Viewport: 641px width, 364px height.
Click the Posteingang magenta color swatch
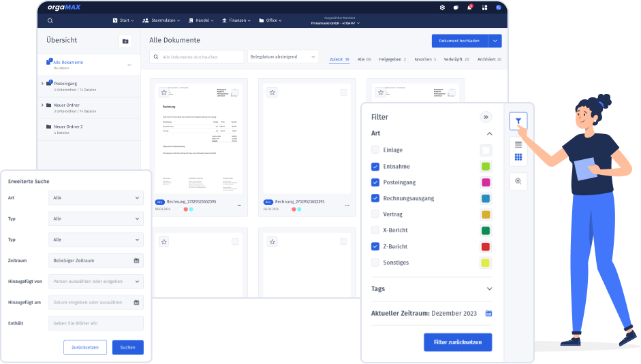pos(485,182)
